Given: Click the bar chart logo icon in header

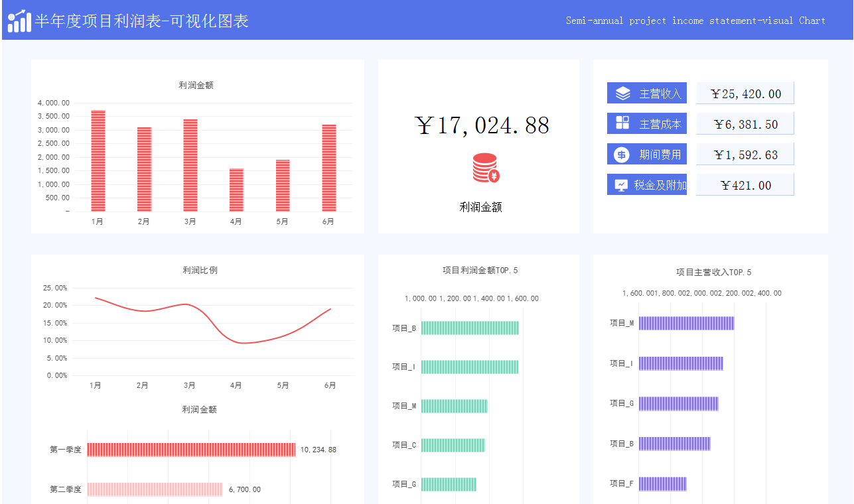Looking at the screenshot, I should 19,21.
